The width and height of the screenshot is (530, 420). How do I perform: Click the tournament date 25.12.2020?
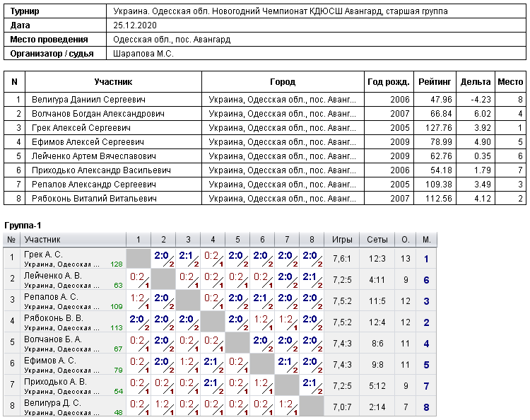coord(135,25)
